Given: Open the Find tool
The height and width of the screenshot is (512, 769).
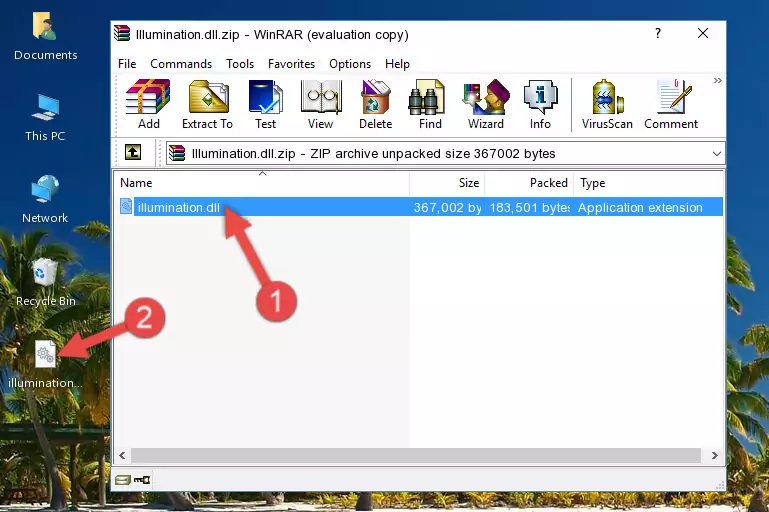Looking at the screenshot, I should [430, 104].
